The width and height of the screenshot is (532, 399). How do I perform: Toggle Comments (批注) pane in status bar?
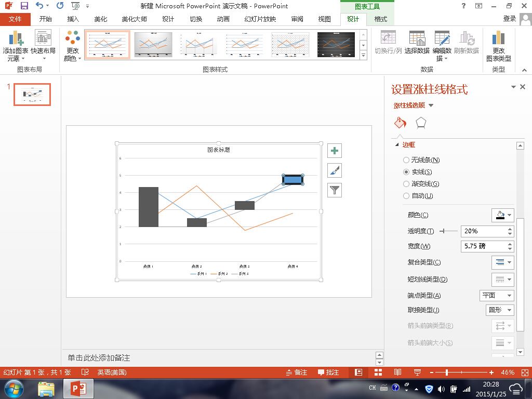click(x=328, y=372)
